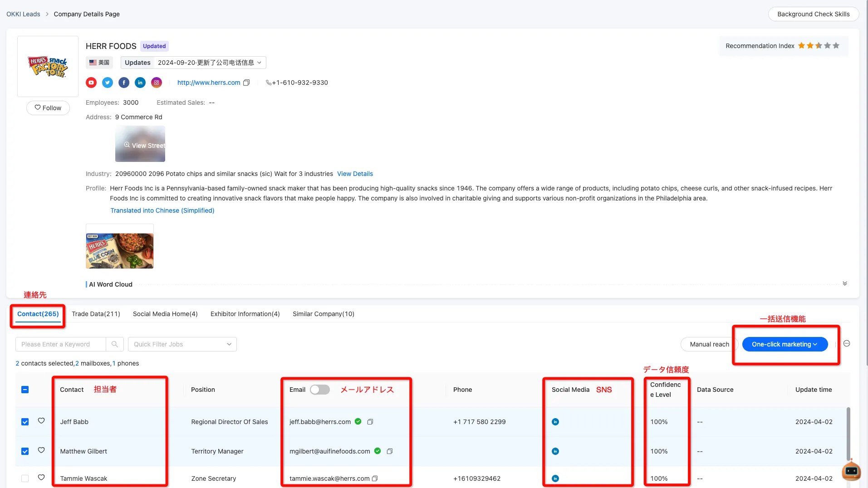Toggle the Email column switch
Screen dimensions: 868x488
320,390
